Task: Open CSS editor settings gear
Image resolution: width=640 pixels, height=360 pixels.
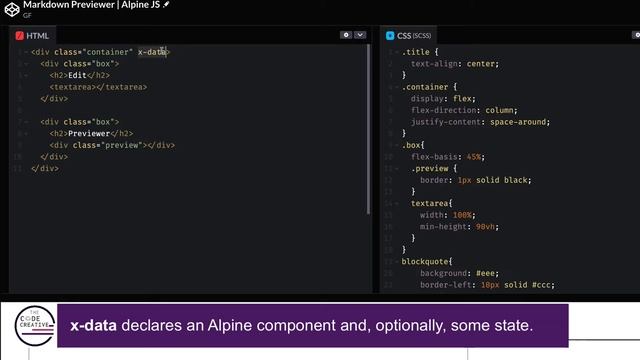Action: pyautogui.click(x=636, y=35)
